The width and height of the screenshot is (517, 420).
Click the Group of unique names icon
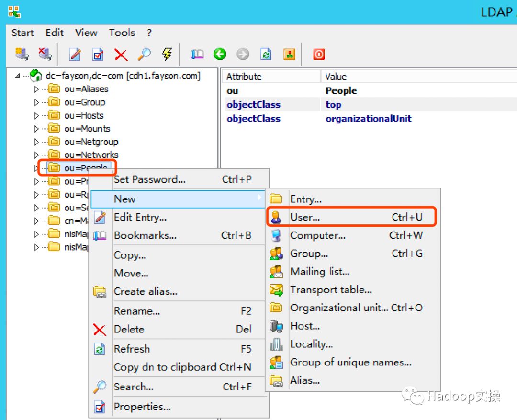point(276,362)
